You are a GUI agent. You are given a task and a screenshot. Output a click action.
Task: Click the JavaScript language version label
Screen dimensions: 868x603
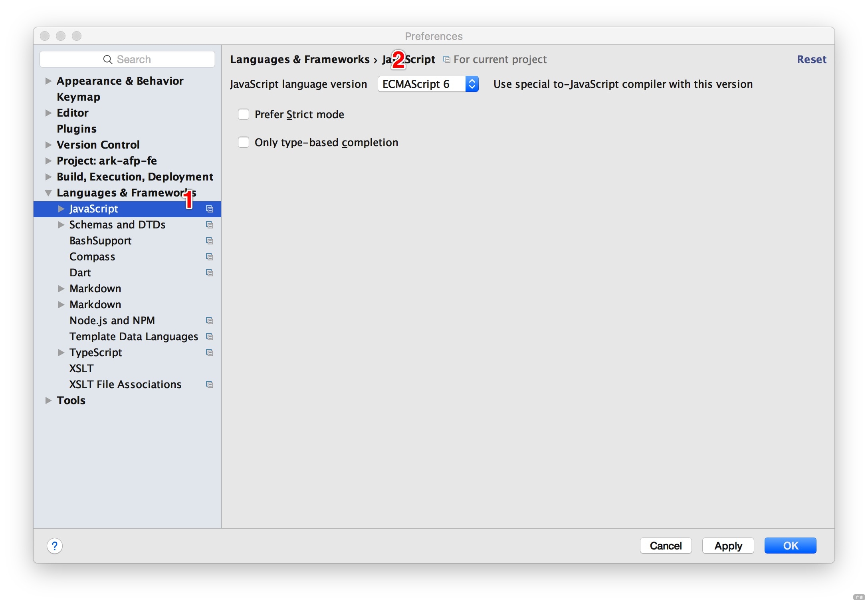coord(298,84)
